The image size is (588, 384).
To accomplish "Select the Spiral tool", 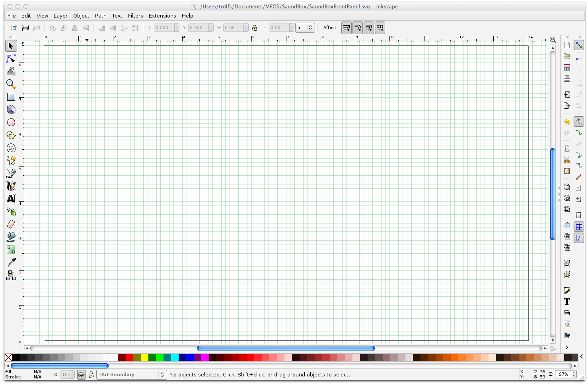I will click(x=11, y=148).
